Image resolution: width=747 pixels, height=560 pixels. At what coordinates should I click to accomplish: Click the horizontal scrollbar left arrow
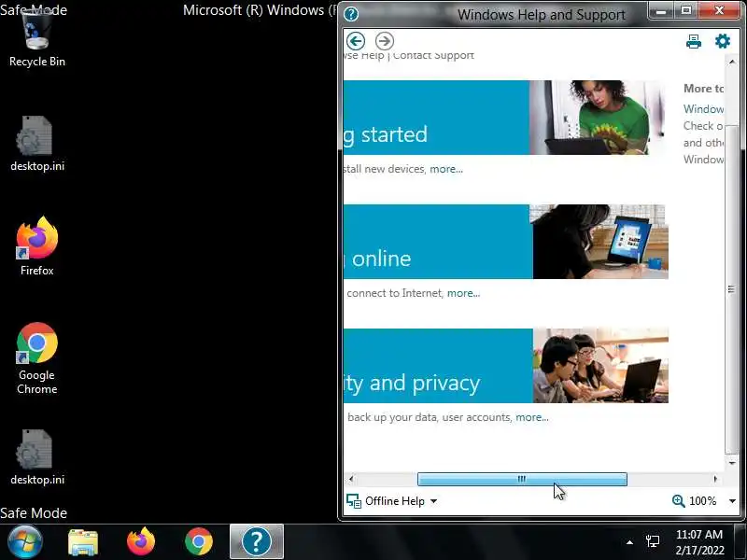click(x=352, y=479)
